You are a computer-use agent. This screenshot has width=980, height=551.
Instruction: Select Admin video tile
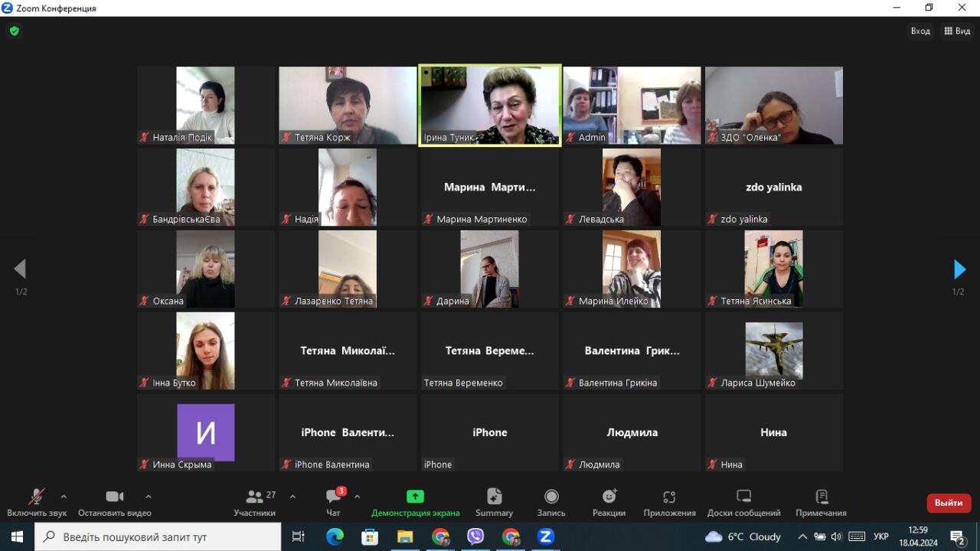tap(632, 105)
